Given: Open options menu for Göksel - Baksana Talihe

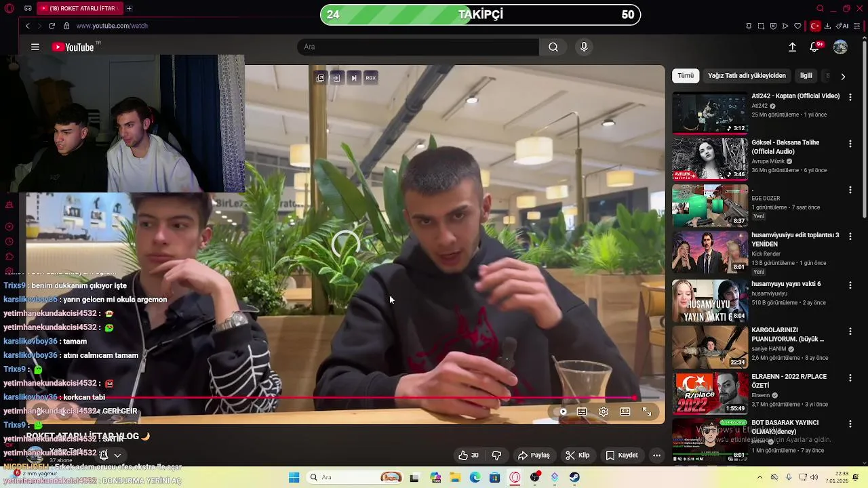Looking at the screenshot, I should point(850,144).
